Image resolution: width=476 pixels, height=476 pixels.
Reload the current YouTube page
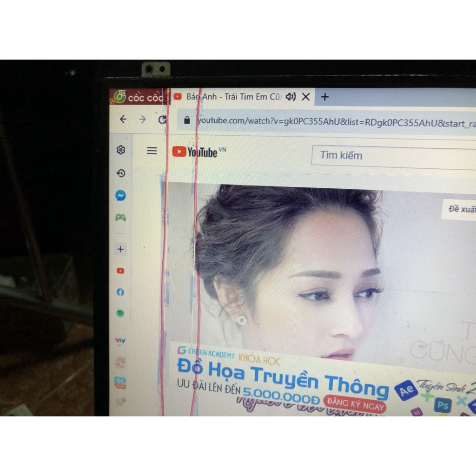coord(162,120)
